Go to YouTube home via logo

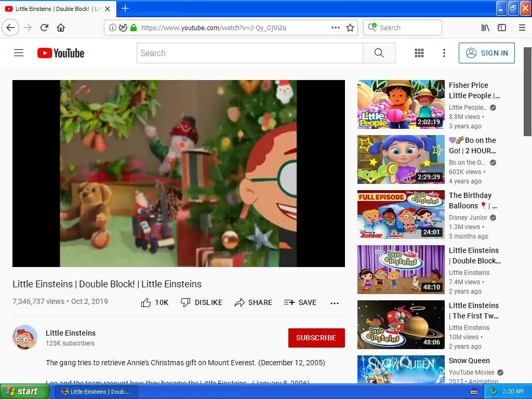[x=61, y=53]
